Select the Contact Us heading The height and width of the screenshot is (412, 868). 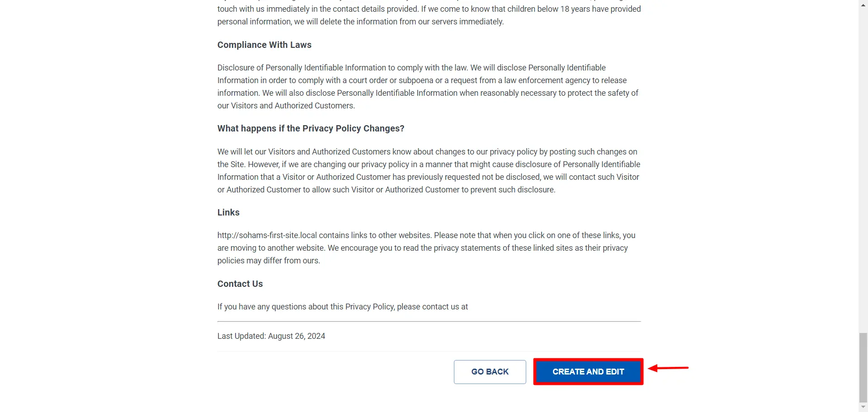240,284
